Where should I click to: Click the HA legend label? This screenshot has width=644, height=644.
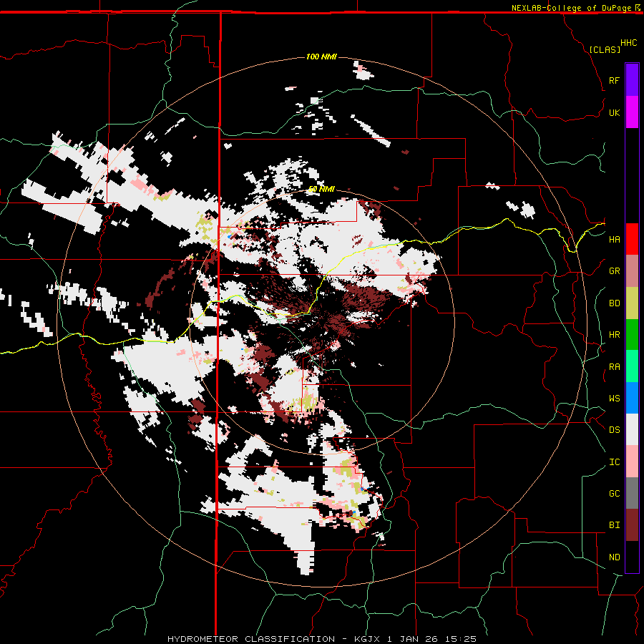(614, 239)
